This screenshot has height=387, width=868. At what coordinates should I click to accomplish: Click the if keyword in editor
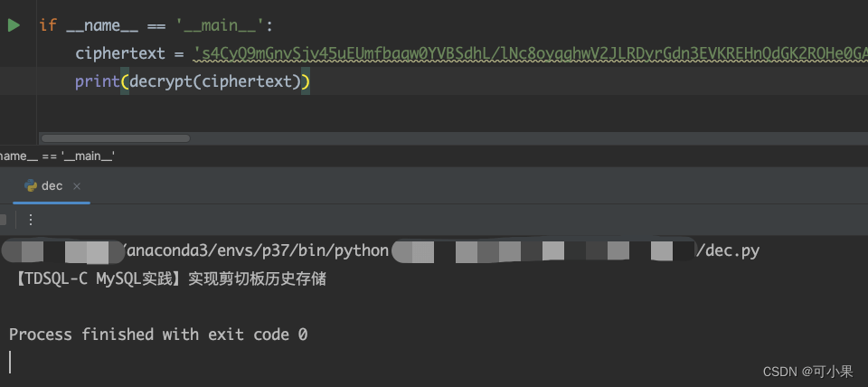(48, 25)
